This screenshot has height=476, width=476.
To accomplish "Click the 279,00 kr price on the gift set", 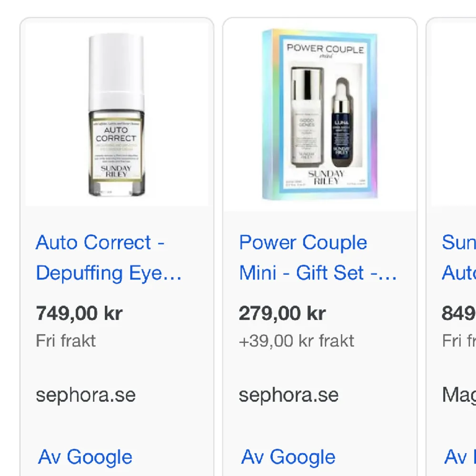I will coord(282,313).
